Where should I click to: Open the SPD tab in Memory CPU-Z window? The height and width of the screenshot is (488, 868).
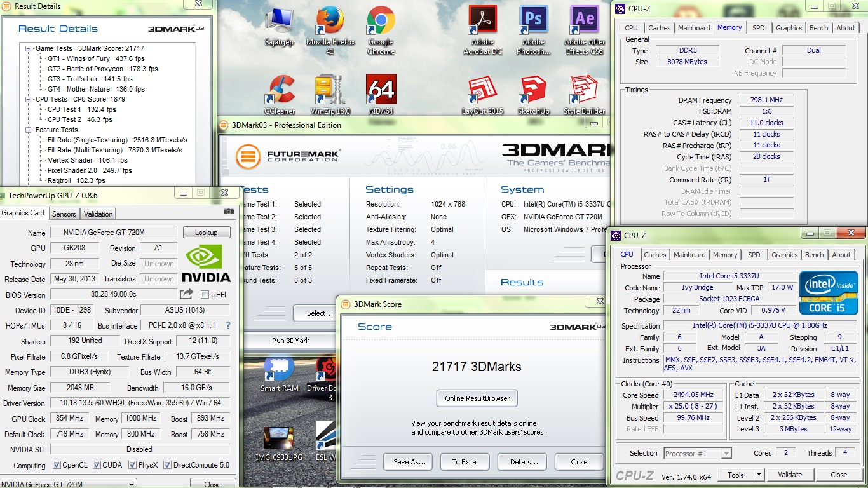[759, 28]
